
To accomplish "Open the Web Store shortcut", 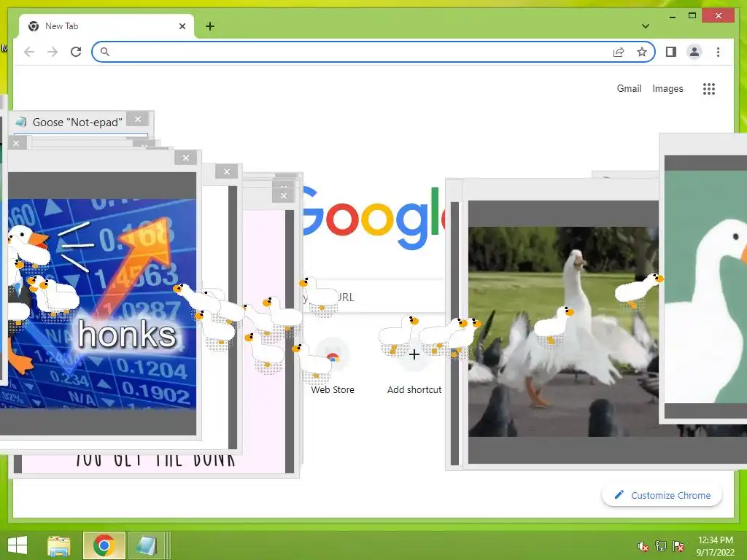I will pos(333,367).
